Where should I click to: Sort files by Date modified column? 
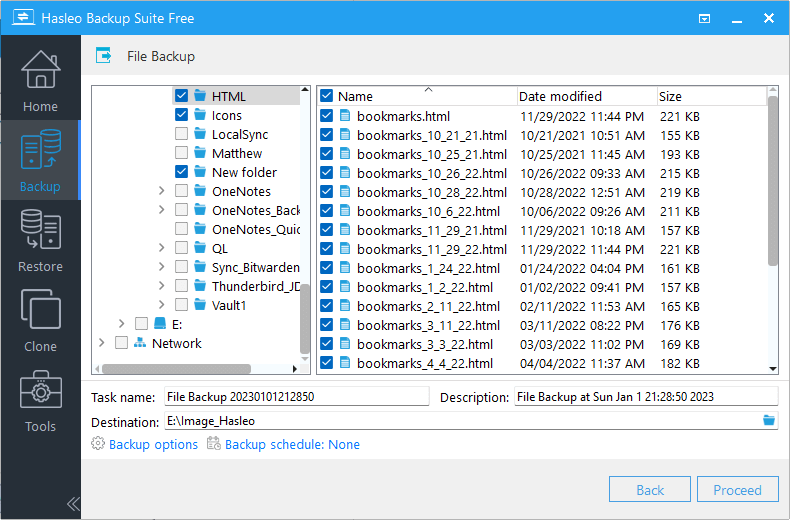tap(560, 96)
